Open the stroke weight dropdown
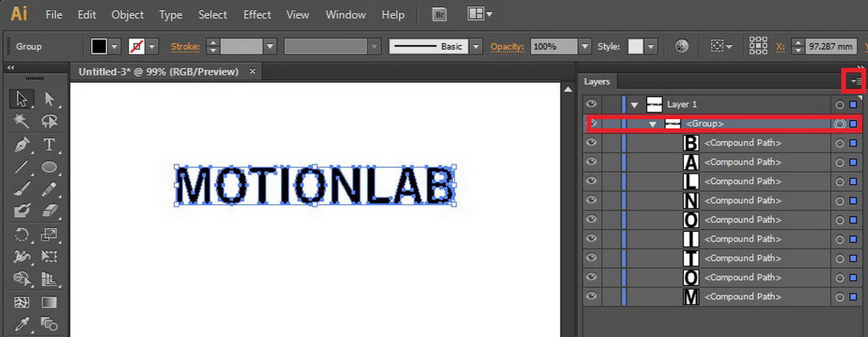Screen dimensions: 868x337 (270, 46)
